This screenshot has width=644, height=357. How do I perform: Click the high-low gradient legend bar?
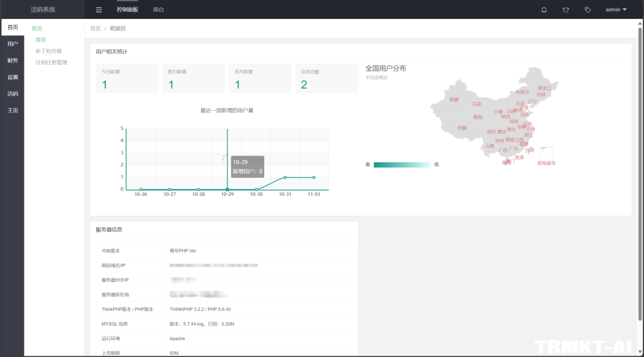[x=401, y=164]
